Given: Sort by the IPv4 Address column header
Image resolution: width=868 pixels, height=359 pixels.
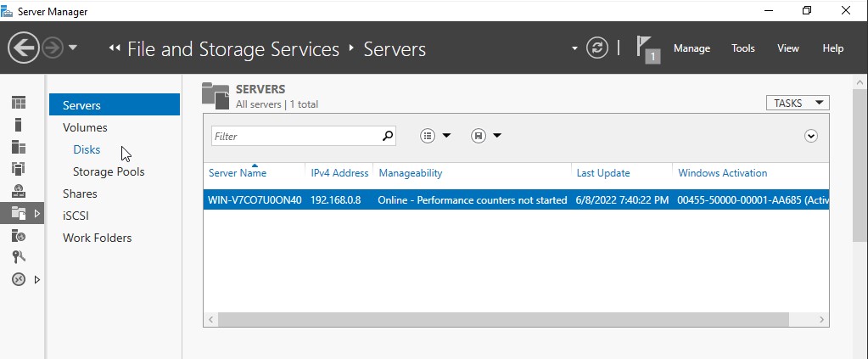Looking at the screenshot, I should tap(339, 173).
